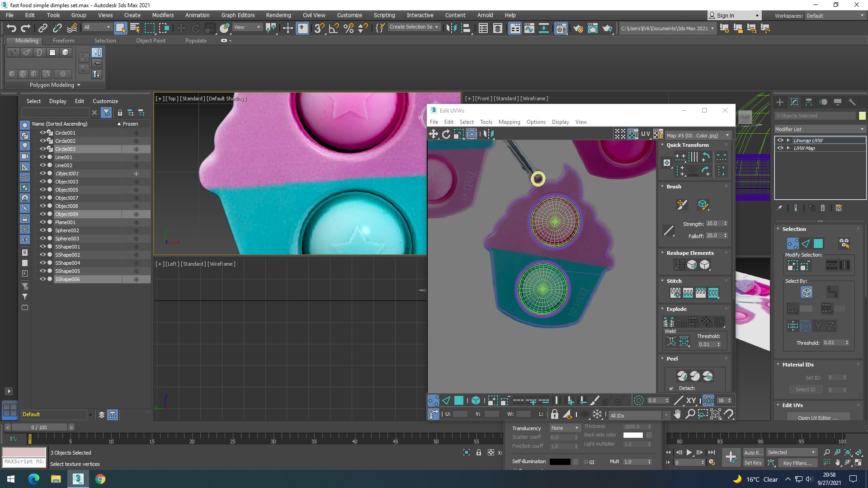Open the Mapping menu in Edit UVWs
Screen dimensions: 868x488
[509, 122]
